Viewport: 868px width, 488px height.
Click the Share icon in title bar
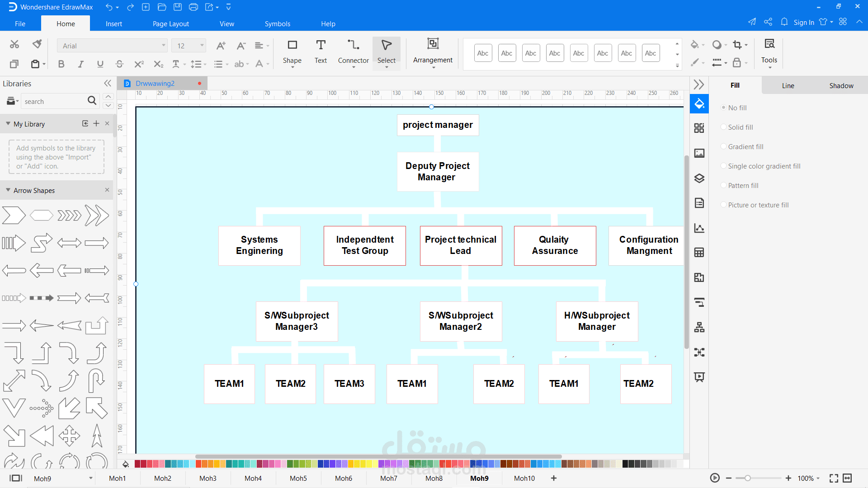(768, 22)
